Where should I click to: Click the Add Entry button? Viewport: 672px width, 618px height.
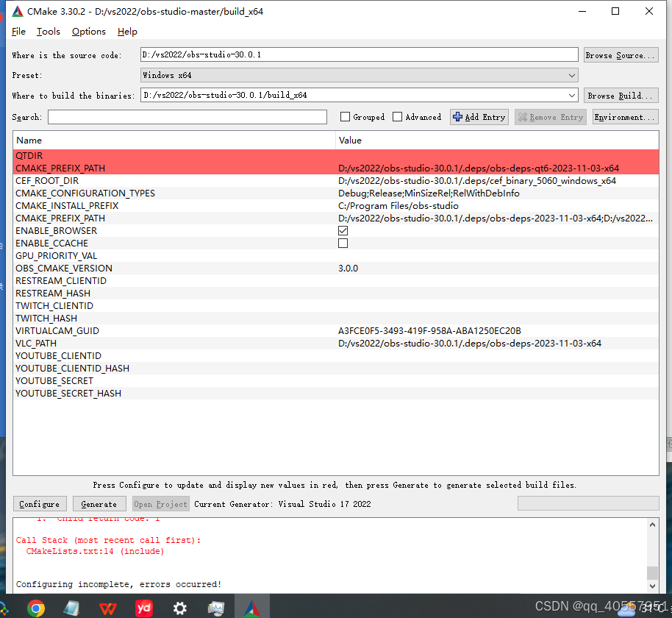479,117
